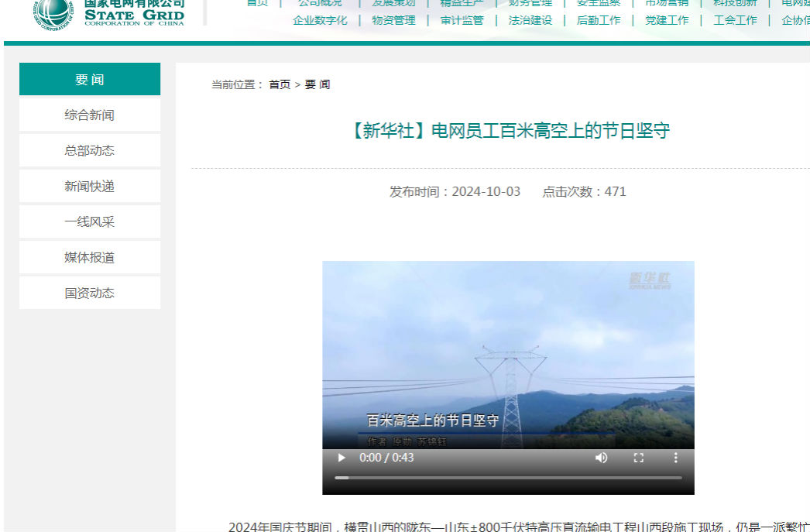This screenshot has width=810, height=532.
Task: Go to 媒体报道 in the sidebar
Action: click(90, 257)
